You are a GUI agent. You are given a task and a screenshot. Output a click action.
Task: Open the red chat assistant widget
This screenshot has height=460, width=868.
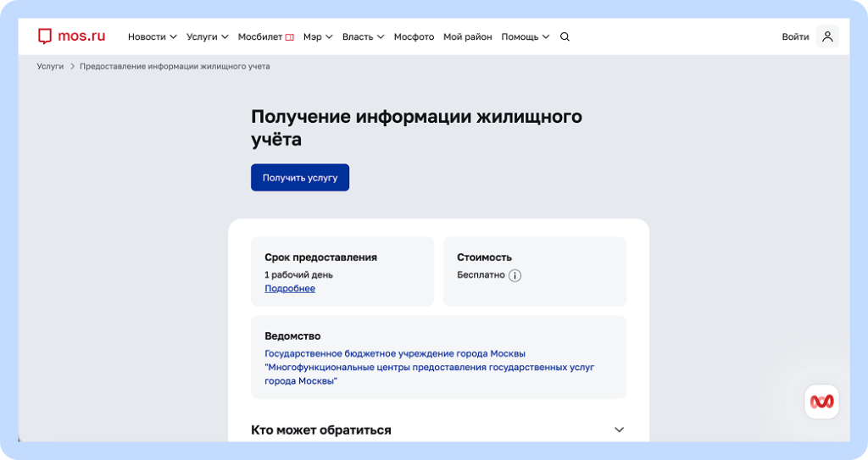tap(822, 402)
